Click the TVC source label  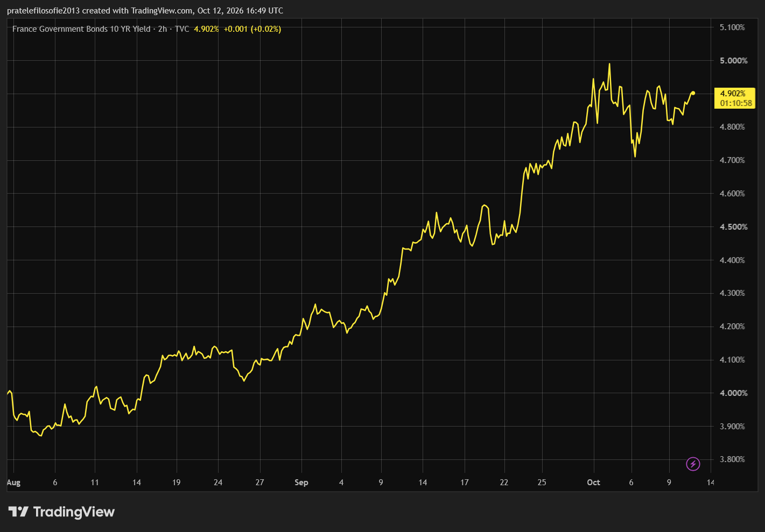[x=182, y=29]
